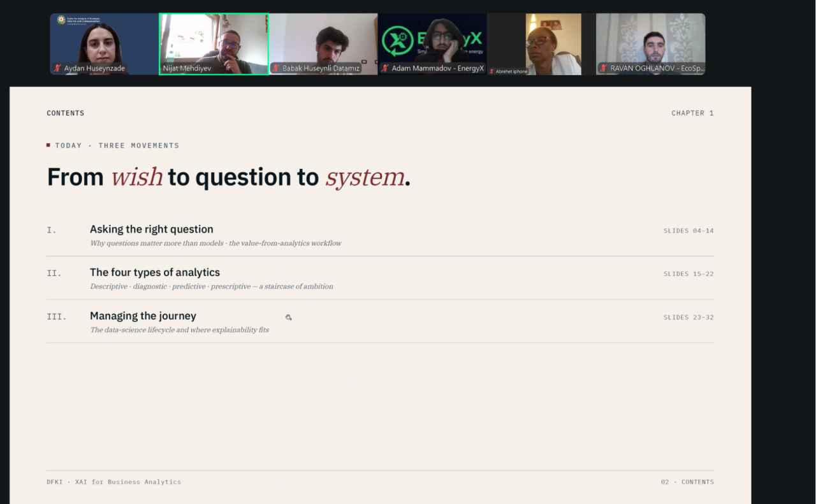The width and height of the screenshot is (816, 504).
Task: Select Aydan Huseynzade's video thumbnail
Action: (105, 44)
